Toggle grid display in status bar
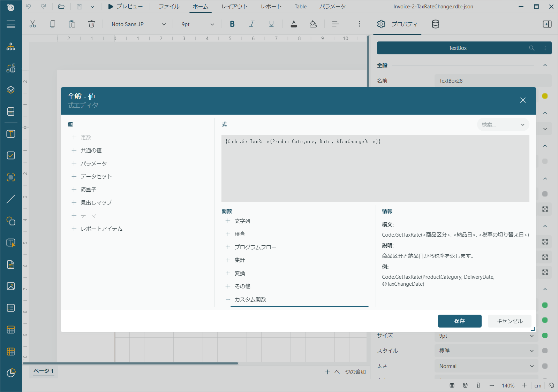The image size is (558, 392). (452, 385)
